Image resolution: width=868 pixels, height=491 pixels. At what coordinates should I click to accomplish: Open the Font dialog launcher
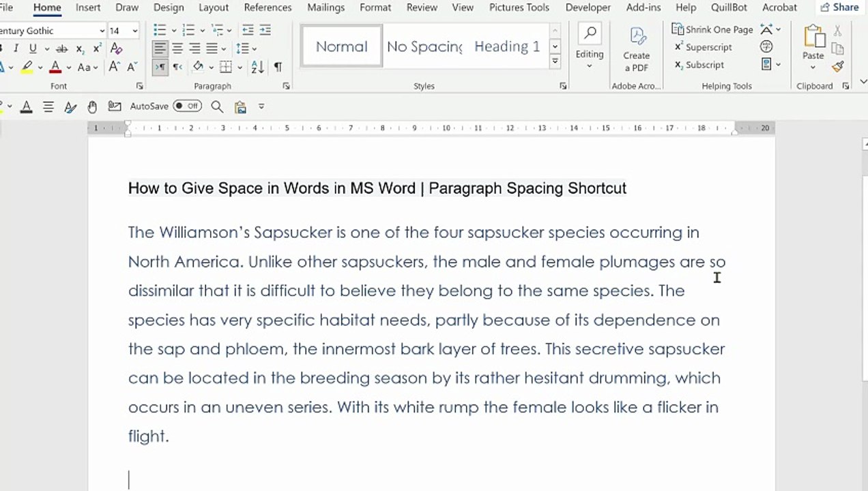[140, 87]
